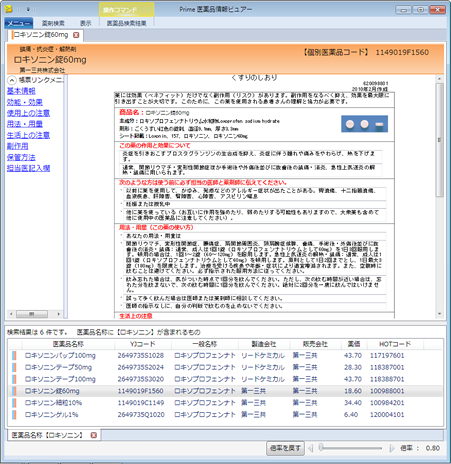Jump to 使用上の注意 section
This screenshot has height=464, width=451.
pos(28,113)
